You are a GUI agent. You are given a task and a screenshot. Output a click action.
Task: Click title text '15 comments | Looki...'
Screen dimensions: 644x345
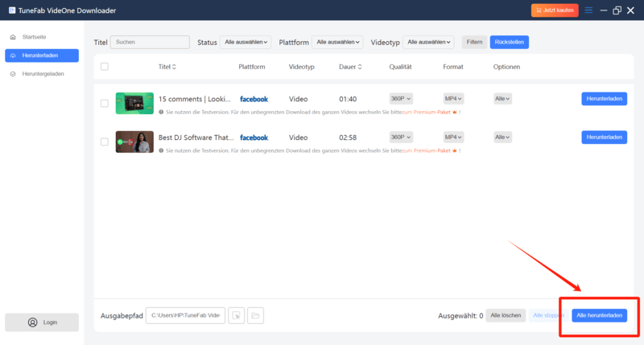tap(195, 99)
